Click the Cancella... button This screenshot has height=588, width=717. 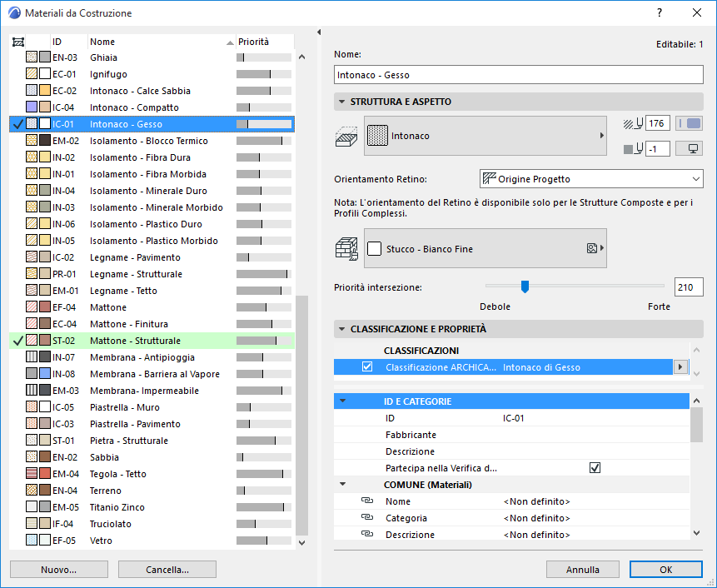point(167,569)
